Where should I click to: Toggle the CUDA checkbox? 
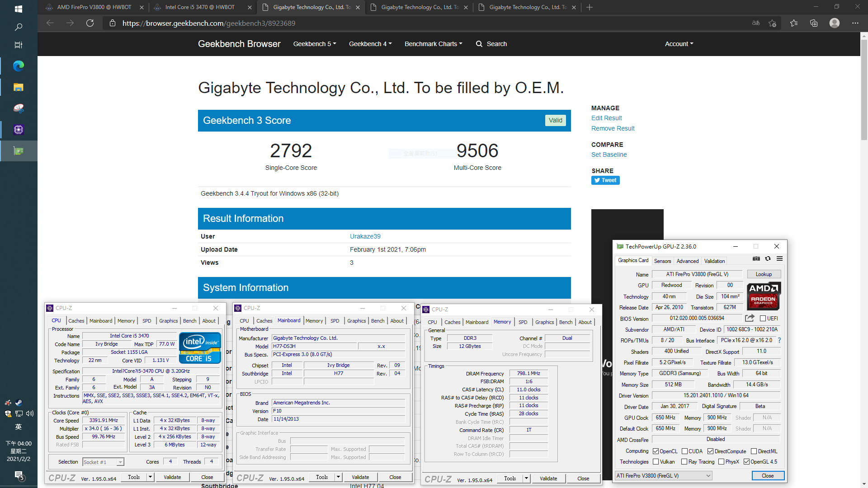pos(685,451)
